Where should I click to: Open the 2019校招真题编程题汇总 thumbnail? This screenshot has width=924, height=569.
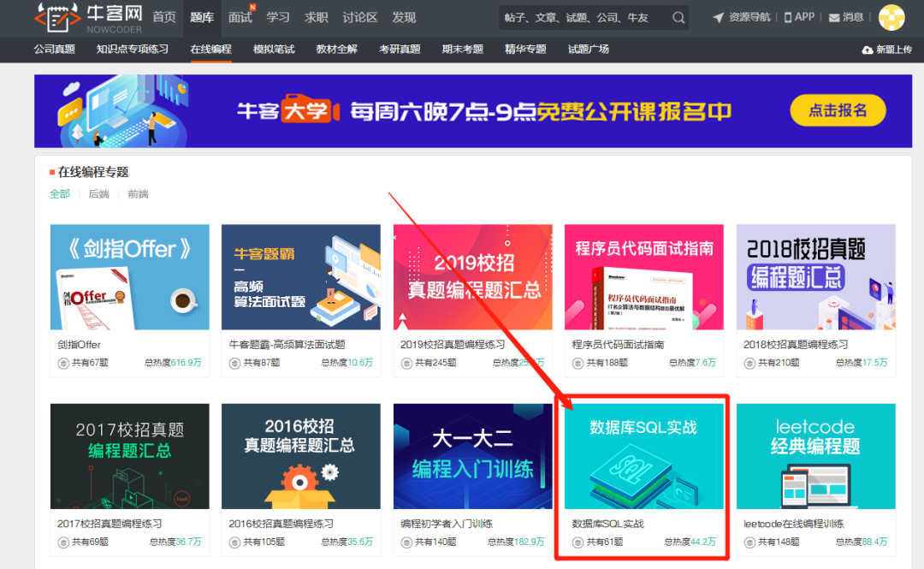point(472,277)
